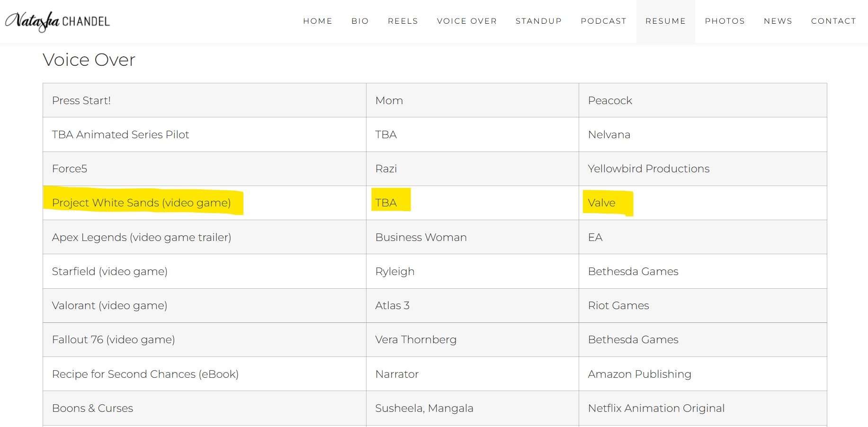Click the Natasha Chandel logo
Viewport: 868px width, 427px height.
57,21
